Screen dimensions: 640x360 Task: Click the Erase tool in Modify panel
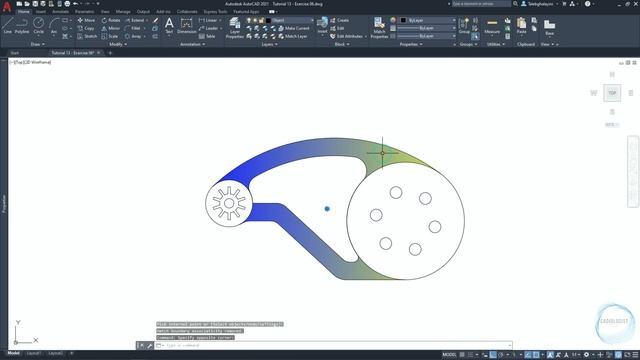(156, 20)
